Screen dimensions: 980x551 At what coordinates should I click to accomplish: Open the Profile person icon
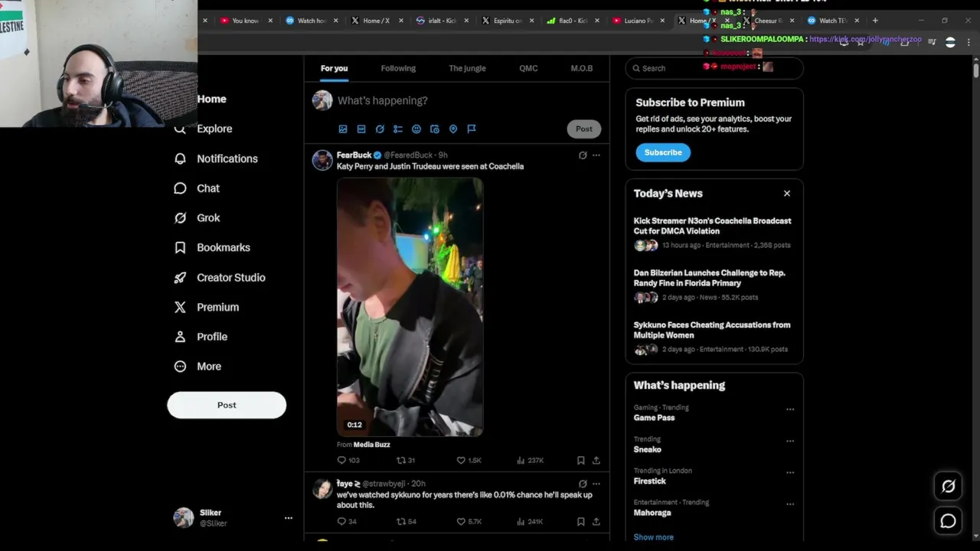180,337
